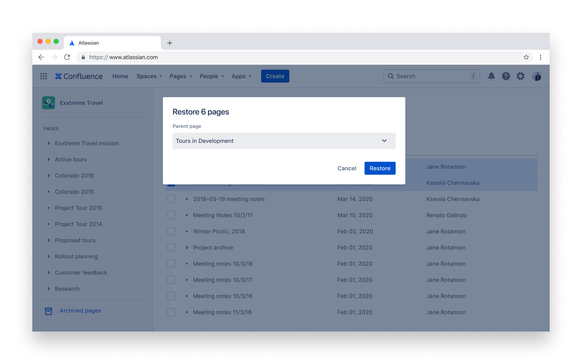This screenshot has height=364, width=582.
Task: Click the Archived pages box icon
Action: [x=48, y=311]
